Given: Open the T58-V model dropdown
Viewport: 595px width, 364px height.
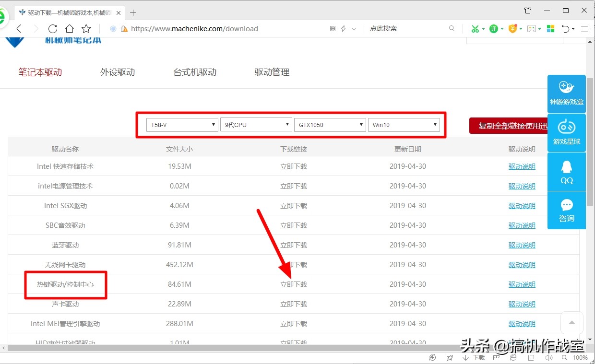Looking at the screenshot, I should [181, 124].
